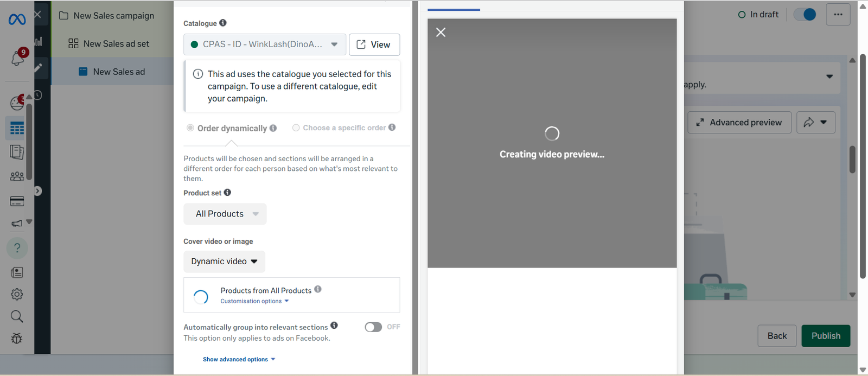
Task: Select Choose a specific order option
Action: 296,128
